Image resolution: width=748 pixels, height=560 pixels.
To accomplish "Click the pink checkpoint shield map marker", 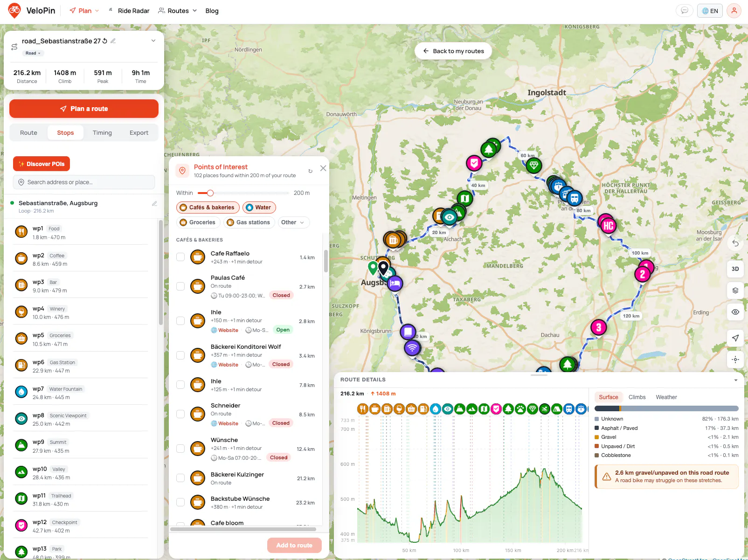I will pos(474,163).
